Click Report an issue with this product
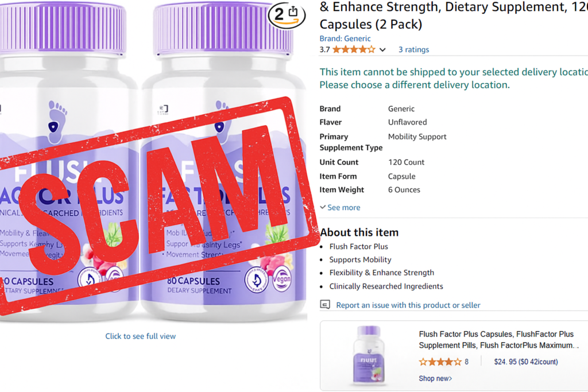Screen dimensions: 588x392 coord(408,305)
